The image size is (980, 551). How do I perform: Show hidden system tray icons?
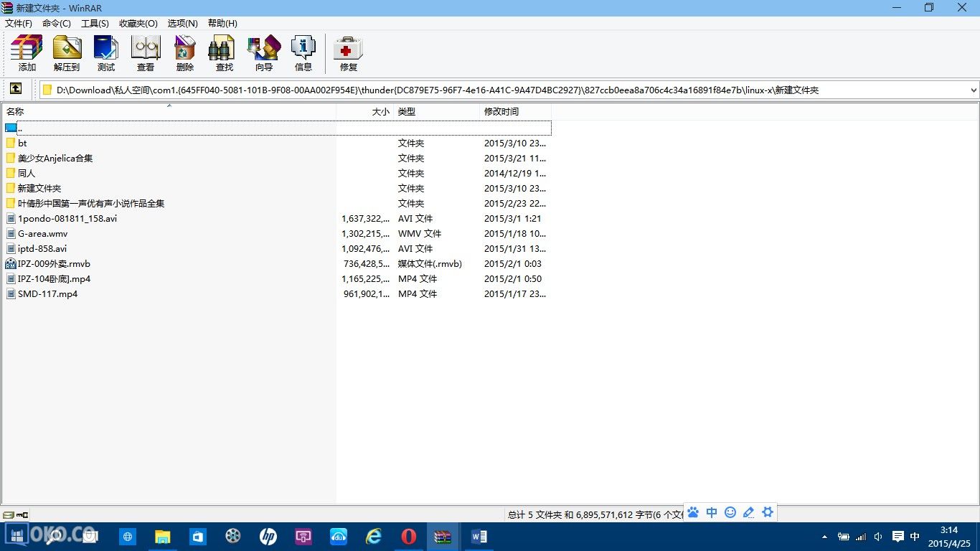pos(824,537)
